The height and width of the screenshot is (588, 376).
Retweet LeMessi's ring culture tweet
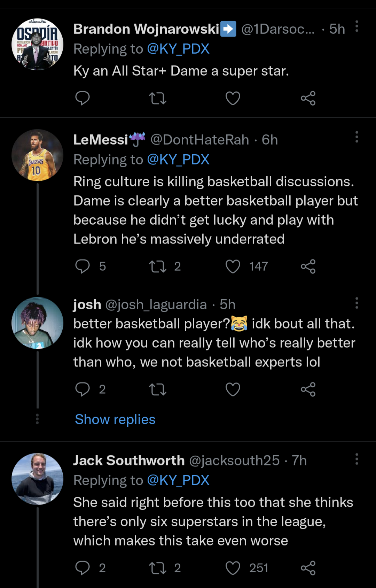coord(158,266)
